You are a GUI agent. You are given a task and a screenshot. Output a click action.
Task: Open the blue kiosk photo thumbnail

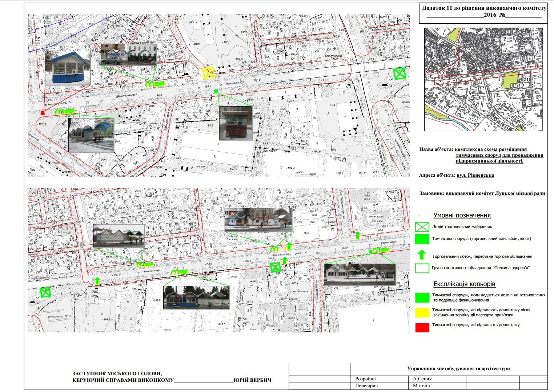[68, 68]
